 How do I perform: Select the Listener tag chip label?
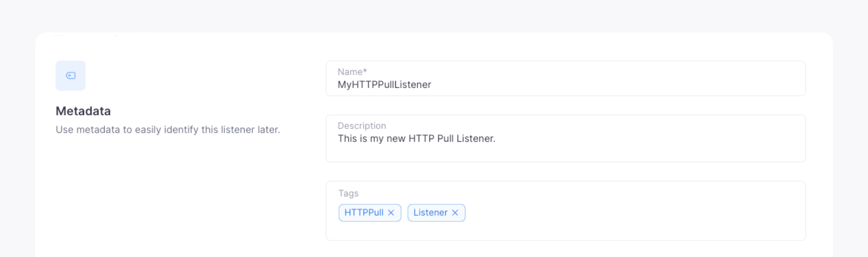[x=430, y=212]
